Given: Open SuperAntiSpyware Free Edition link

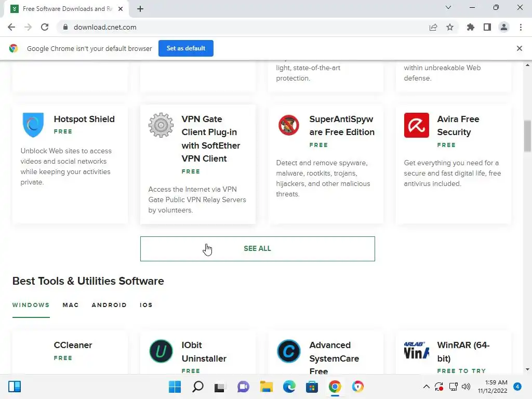Looking at the screenshot, I should [x=342, y=126].
